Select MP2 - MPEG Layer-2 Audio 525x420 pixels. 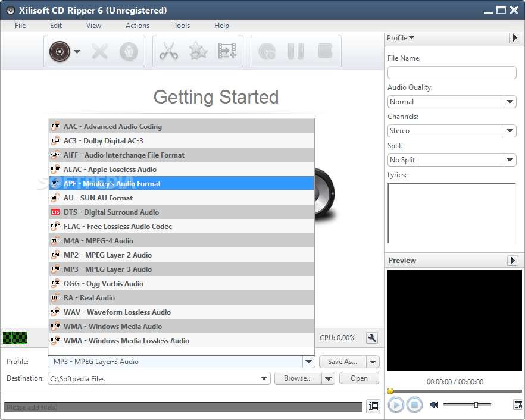[182, 255]
